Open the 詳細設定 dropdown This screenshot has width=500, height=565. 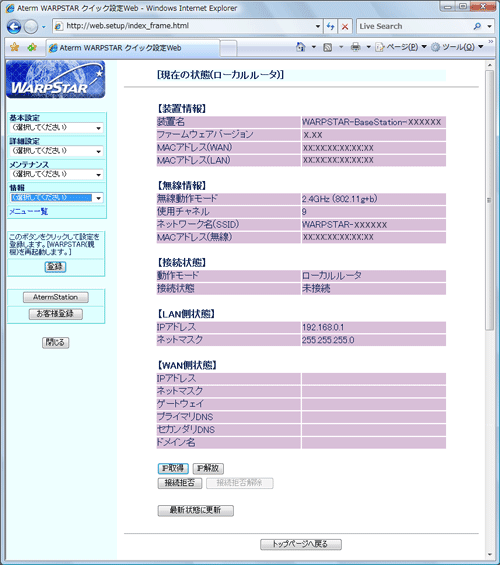56,151
